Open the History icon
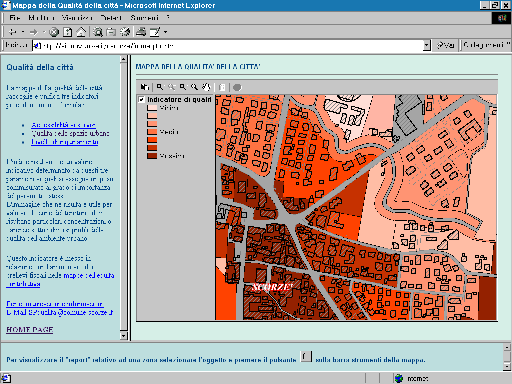 (x=125, y=32)
